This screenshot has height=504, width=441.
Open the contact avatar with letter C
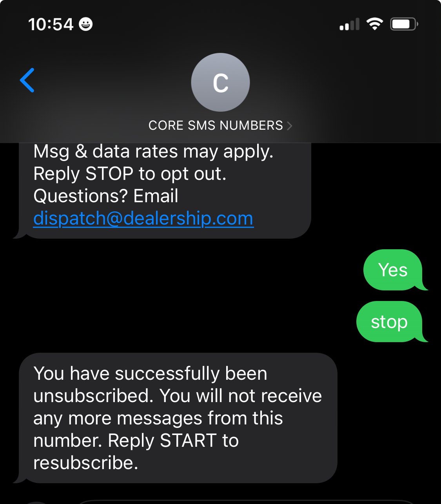(220, 82)
